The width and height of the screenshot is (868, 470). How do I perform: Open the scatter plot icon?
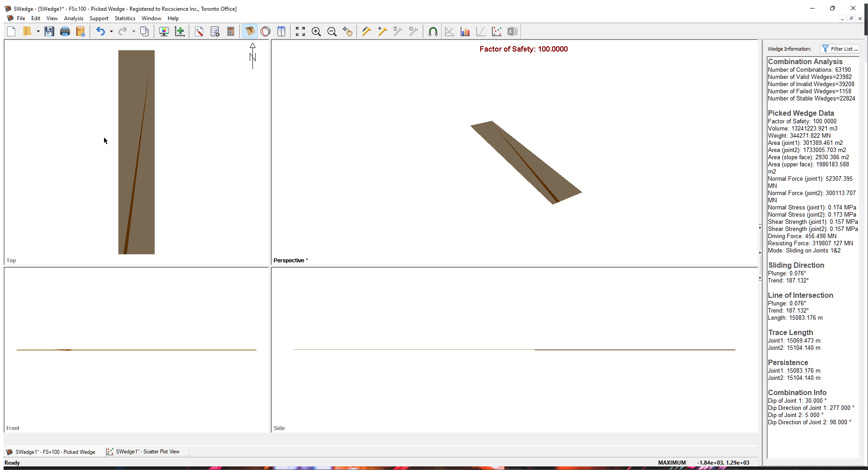[496, 31]
